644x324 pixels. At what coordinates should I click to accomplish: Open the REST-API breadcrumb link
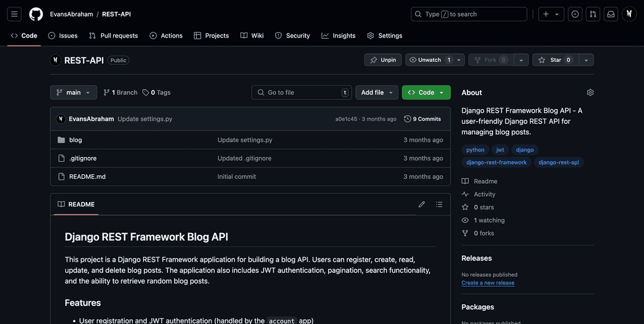117,14
